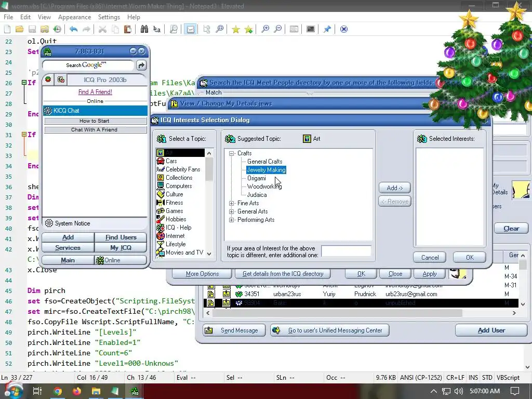Click the blue circle X exit icon in toolbar
This screenshot has width=532, height=399.
coord(344,29)
